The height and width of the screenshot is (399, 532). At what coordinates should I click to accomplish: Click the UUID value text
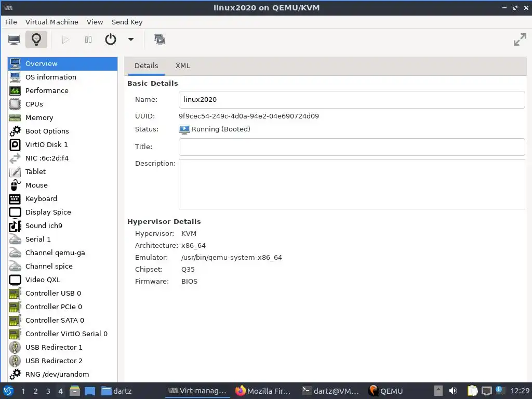(249, 116)
